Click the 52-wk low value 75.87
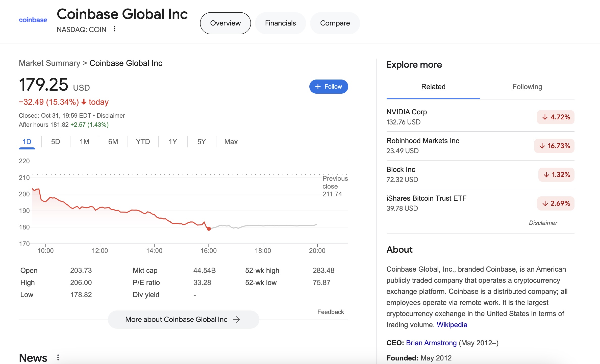Image resolution: width=600 pixels, height=364 pixels. pyautogui.click(x=321, y=282)
